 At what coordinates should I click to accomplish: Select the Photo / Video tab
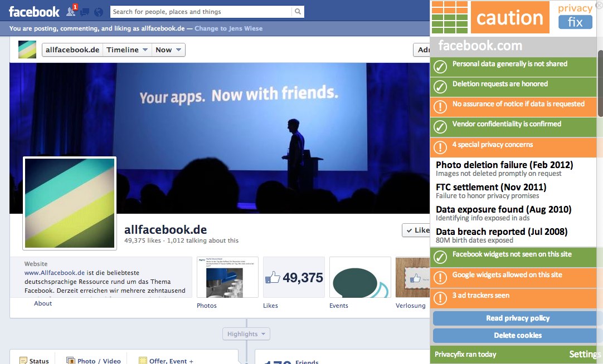(x=94, y=361)
